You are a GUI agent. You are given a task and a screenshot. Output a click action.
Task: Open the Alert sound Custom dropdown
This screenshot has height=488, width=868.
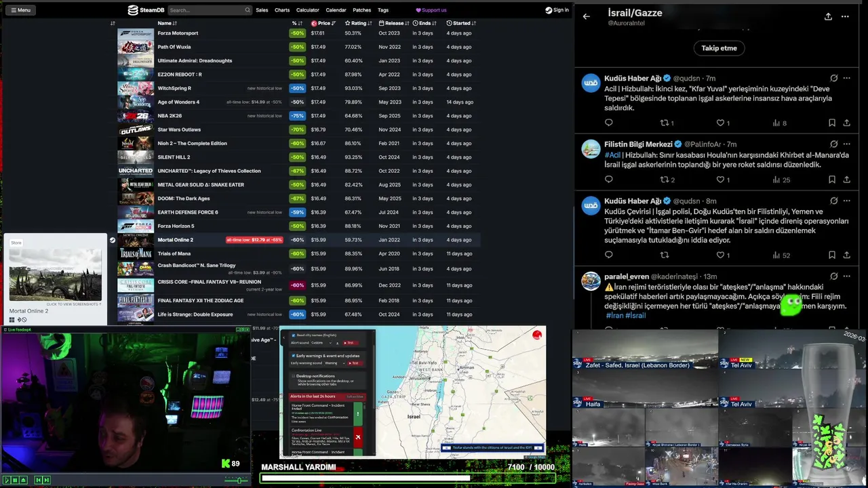[321, 343]
